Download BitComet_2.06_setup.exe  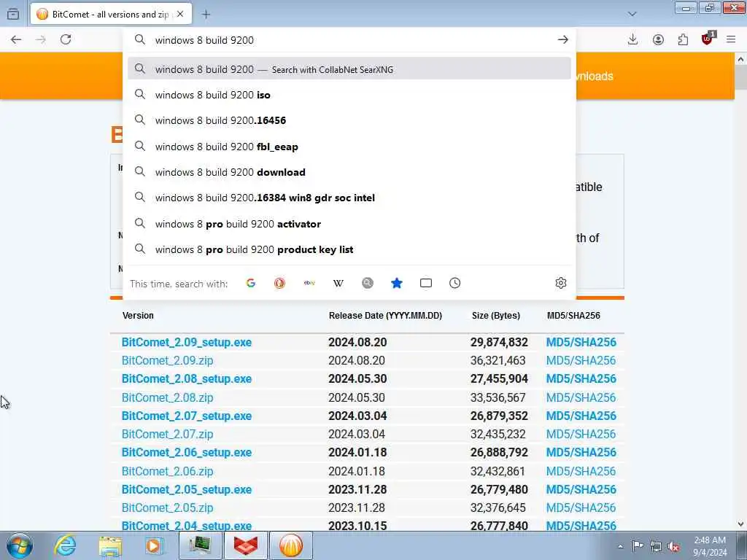(x=187, y=452)
